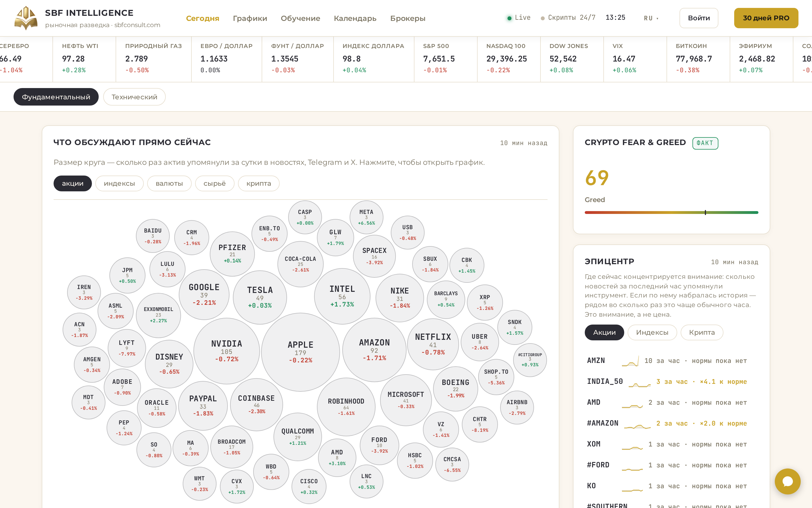Select the крипта filter chip

click(x=259, y=183)
